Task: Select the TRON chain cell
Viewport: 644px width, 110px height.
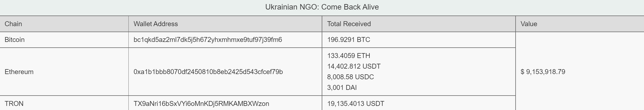Action: point(64,103)
